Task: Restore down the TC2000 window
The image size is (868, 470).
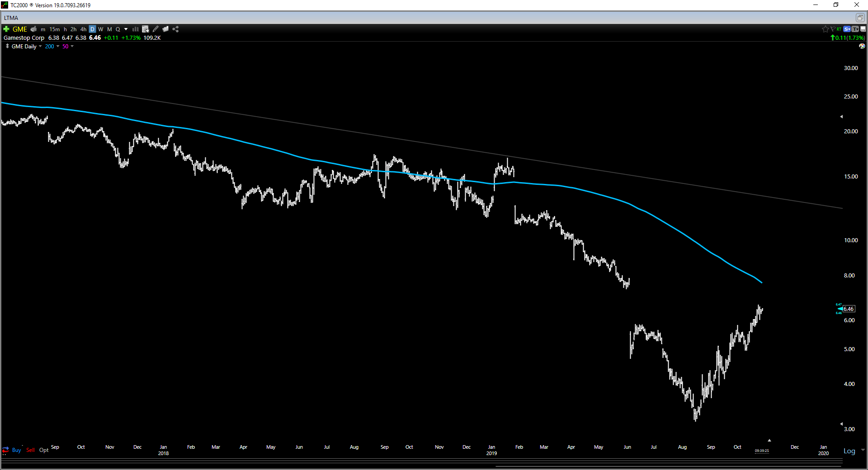Action: [836, 5]
